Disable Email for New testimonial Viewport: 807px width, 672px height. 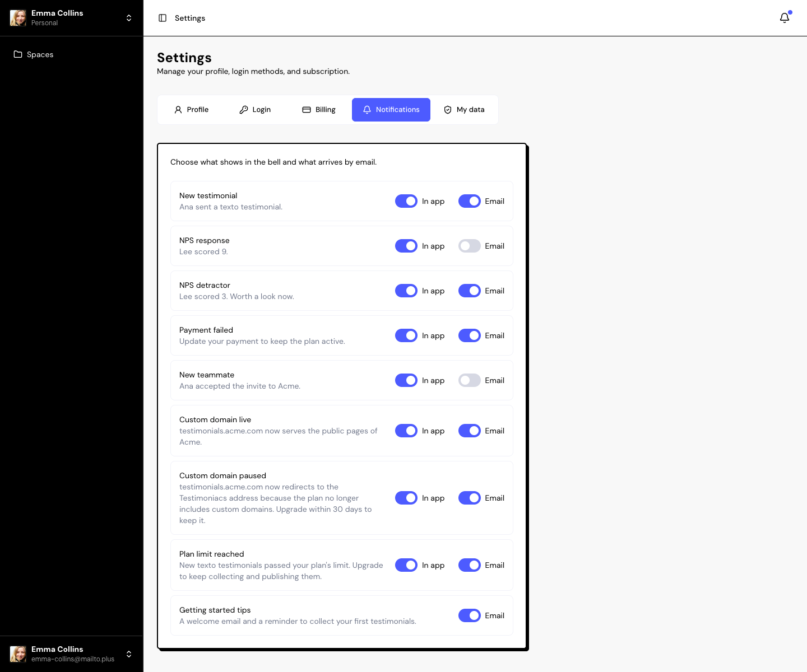[x=470, y=201]
